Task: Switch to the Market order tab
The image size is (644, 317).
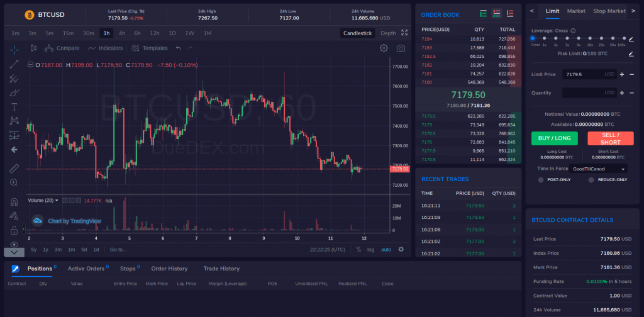Action: tap(576, 11)
